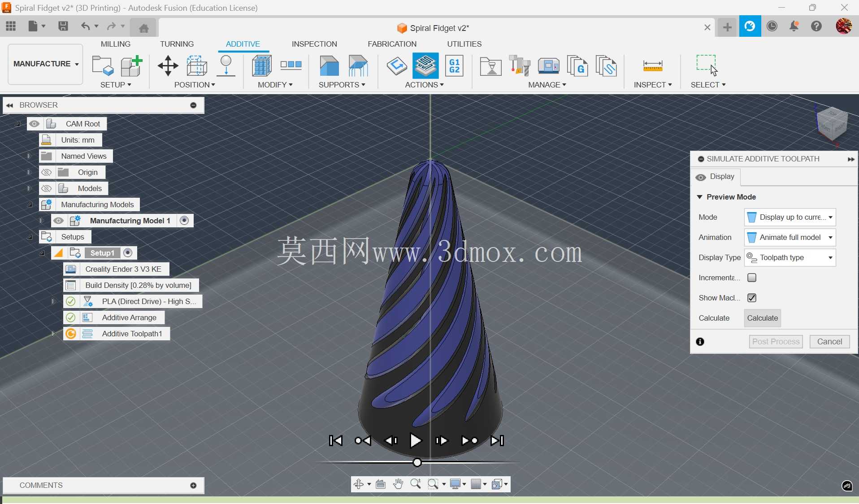
Task: Open the Notifications bell icon
Action: tap(794, 26)
